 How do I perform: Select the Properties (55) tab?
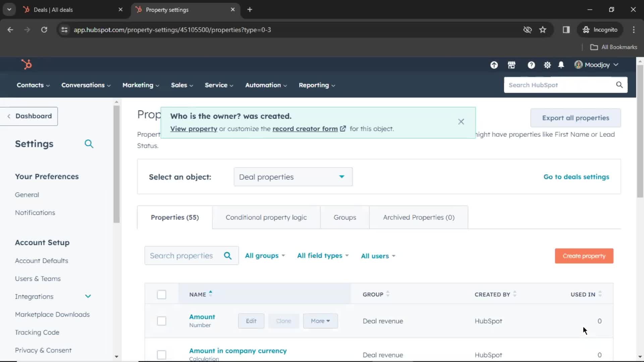point(175,217)
